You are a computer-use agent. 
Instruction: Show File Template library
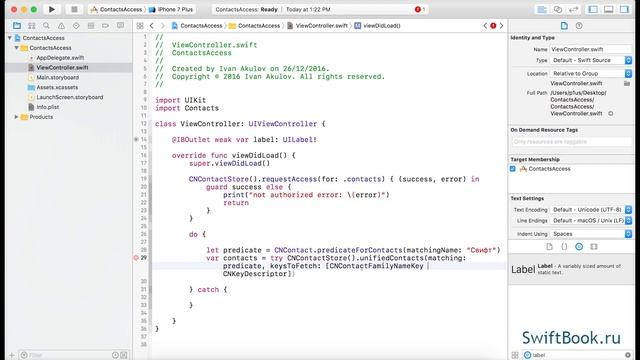(549, 247)
